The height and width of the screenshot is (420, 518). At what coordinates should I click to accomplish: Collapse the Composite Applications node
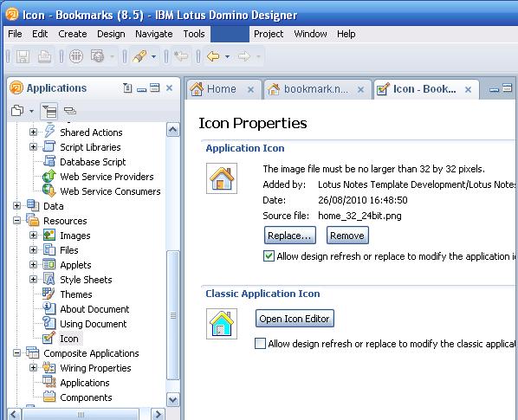(x=16, y=353)
